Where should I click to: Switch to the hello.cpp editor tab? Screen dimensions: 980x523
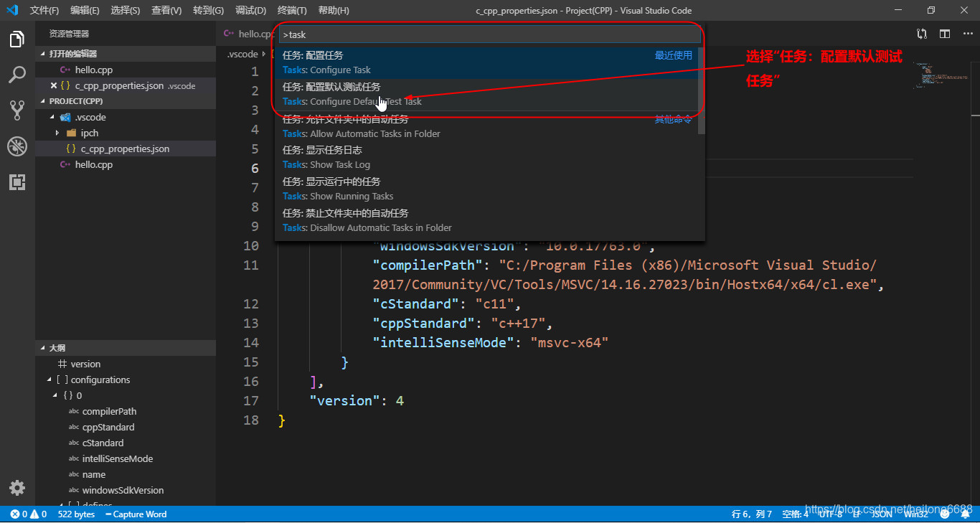click(x=248, y=34)
